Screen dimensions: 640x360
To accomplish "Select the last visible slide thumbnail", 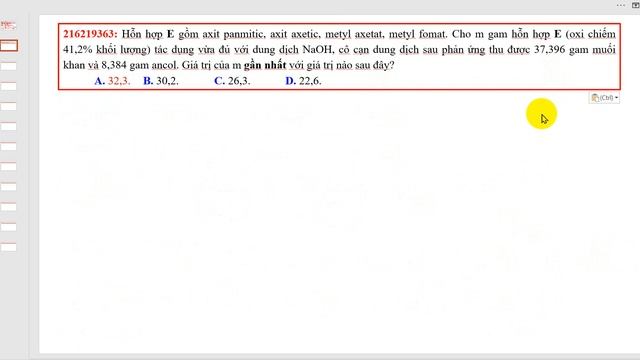I will pyautogui.click(x=8, y=247).
